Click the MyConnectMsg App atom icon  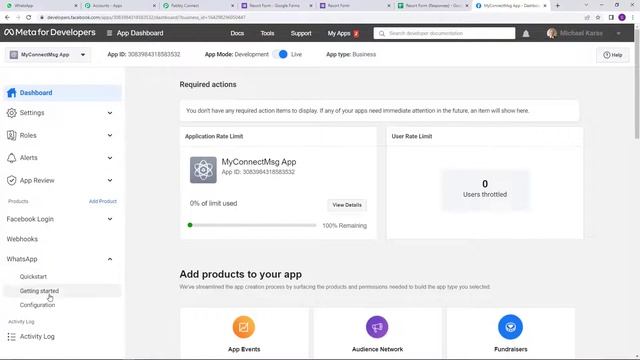coord(203,170)
